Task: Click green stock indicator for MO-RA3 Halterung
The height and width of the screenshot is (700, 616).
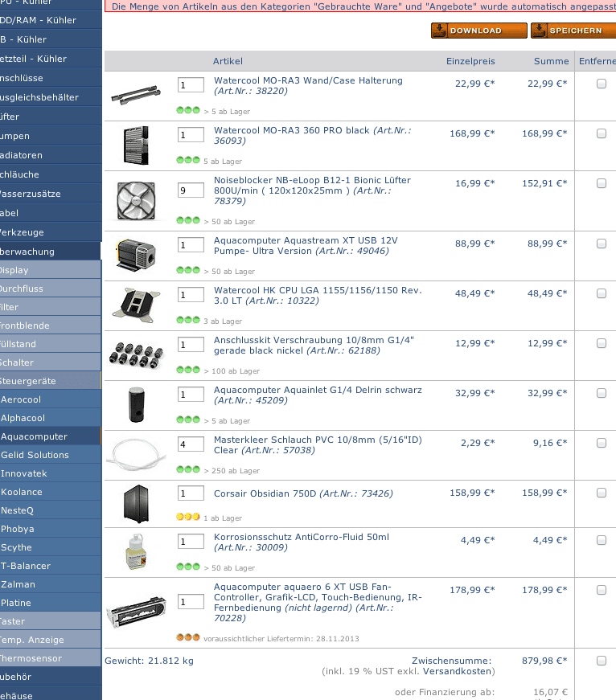Action: [x=188, y=110]
